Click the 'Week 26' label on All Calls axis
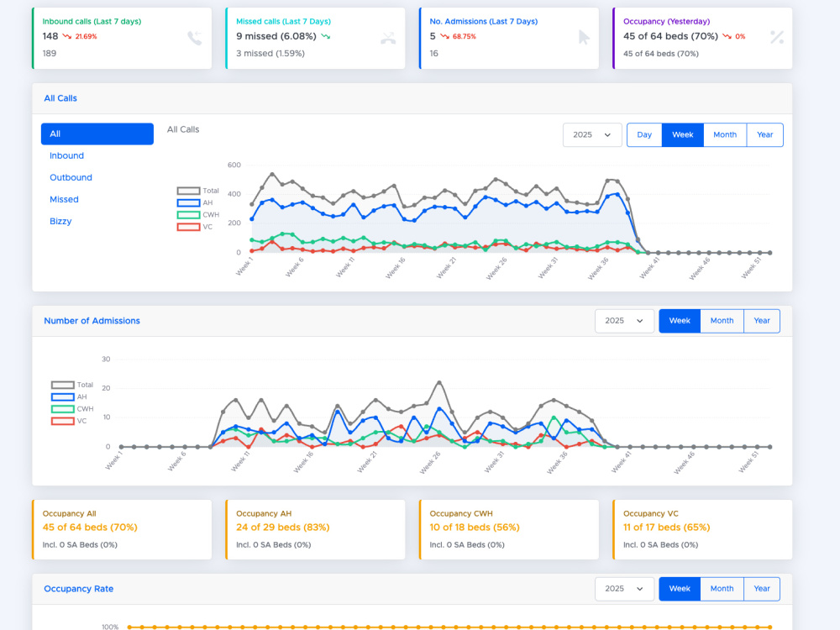This screenshot has width=840, height=630. pyautogui.click(x=496, y=269)
